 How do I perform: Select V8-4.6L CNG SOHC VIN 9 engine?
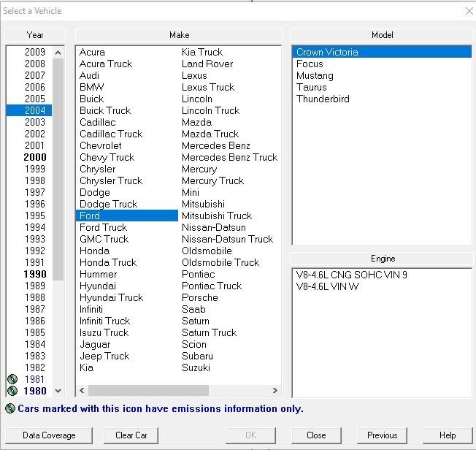[x=351, y=274]
